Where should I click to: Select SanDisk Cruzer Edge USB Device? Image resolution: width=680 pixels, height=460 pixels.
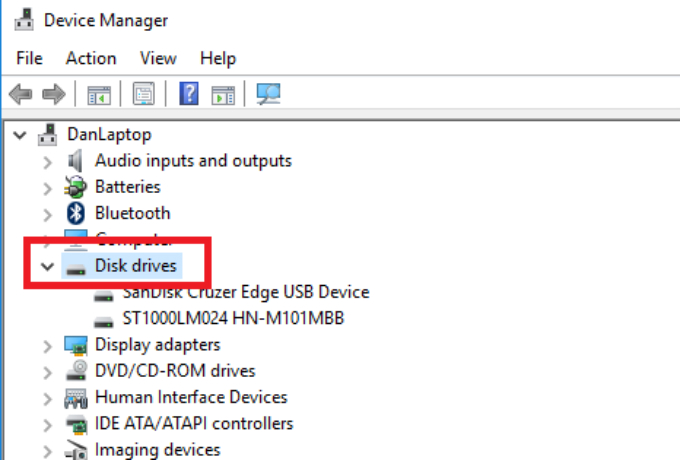pos(245,292)
